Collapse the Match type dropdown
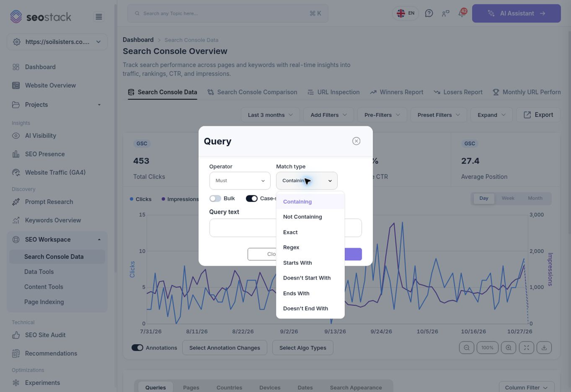The width and height of the screenshot is (571, 392). pyautogui.click(x=306, y=181)
